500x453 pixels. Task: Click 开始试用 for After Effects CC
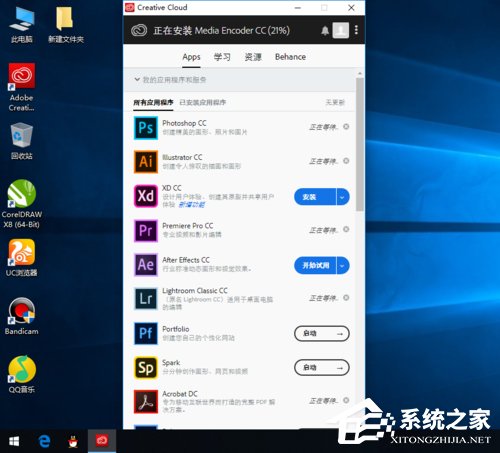[315, 266]
